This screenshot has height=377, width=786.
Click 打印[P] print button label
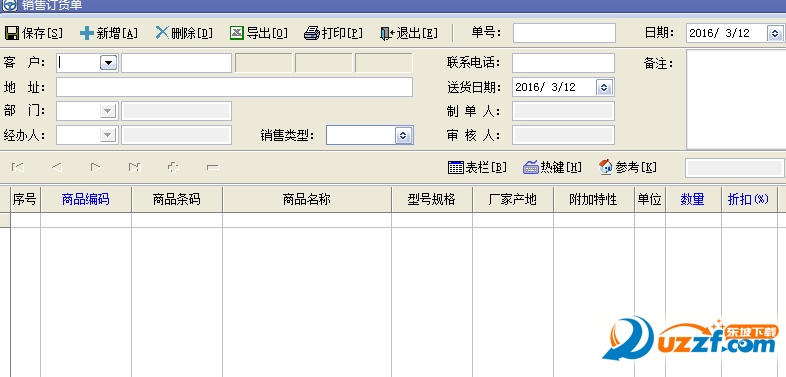tap(342, 34)
